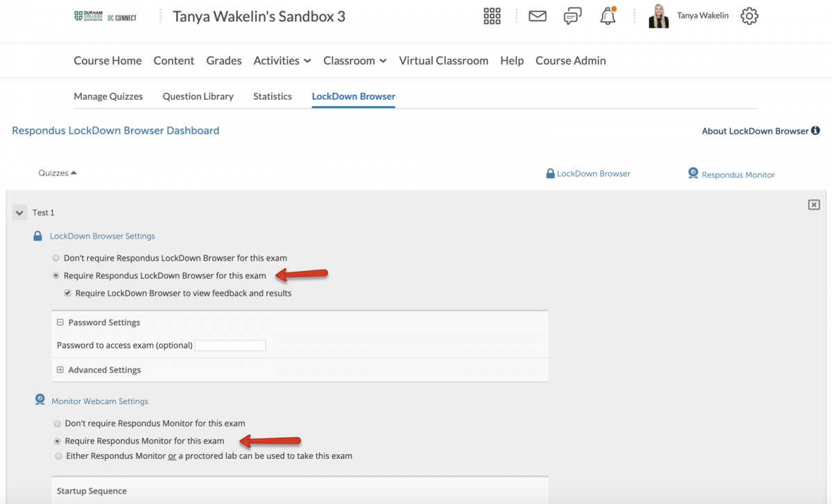The height and width of the screenshot is (504, 832).
Task: Open the course selector waffle icon
Action: click(492, 17)
